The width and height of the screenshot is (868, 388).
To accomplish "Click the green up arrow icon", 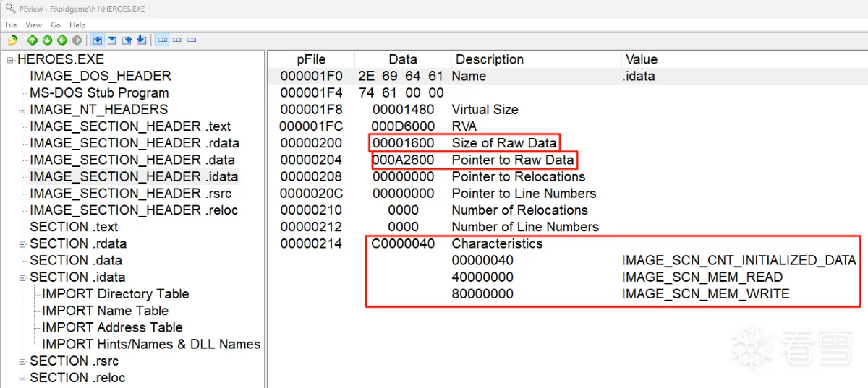I will 33,40.
